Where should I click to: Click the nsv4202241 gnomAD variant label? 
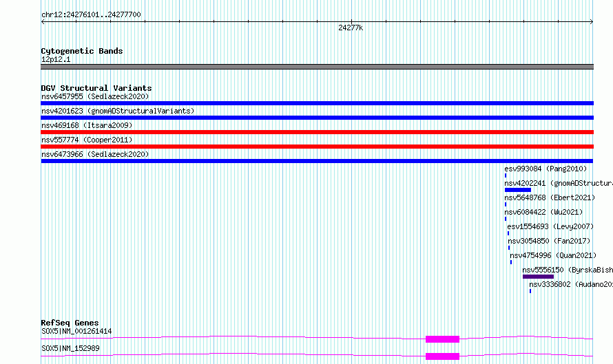point(559,183)
